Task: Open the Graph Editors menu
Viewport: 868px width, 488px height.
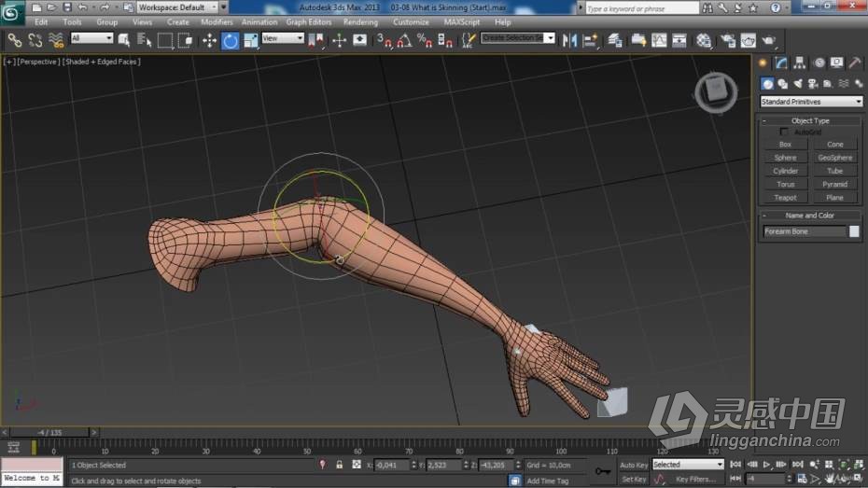Action: (x=308, y=22)
